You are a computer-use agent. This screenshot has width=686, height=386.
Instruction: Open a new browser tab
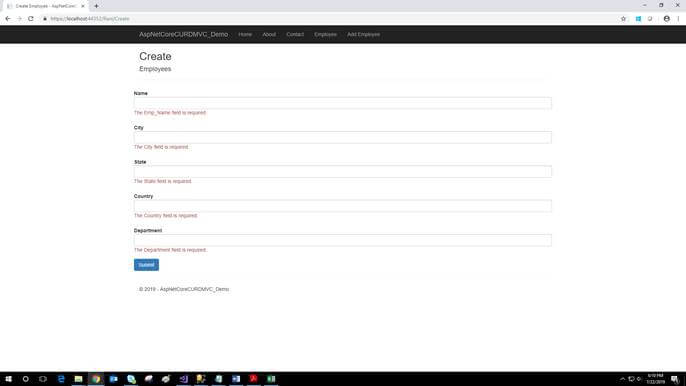click(x=96, y=6)
